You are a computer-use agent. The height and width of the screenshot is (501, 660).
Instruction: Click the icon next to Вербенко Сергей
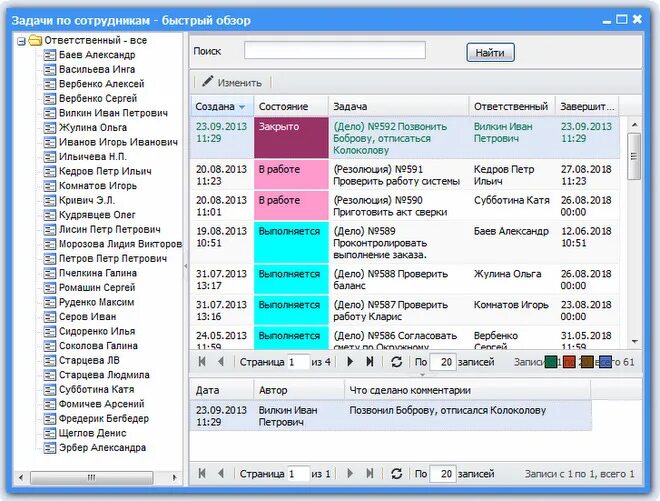coord(50,99)
